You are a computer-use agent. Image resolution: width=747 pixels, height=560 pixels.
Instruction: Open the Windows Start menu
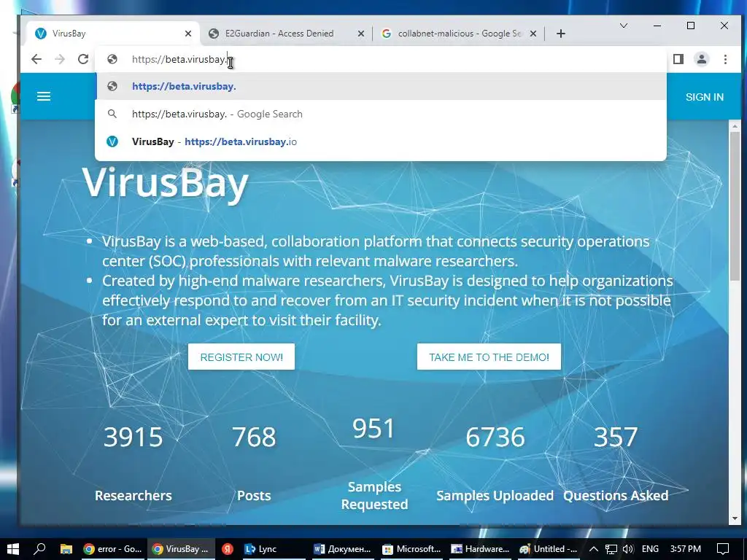pos(13,549)
